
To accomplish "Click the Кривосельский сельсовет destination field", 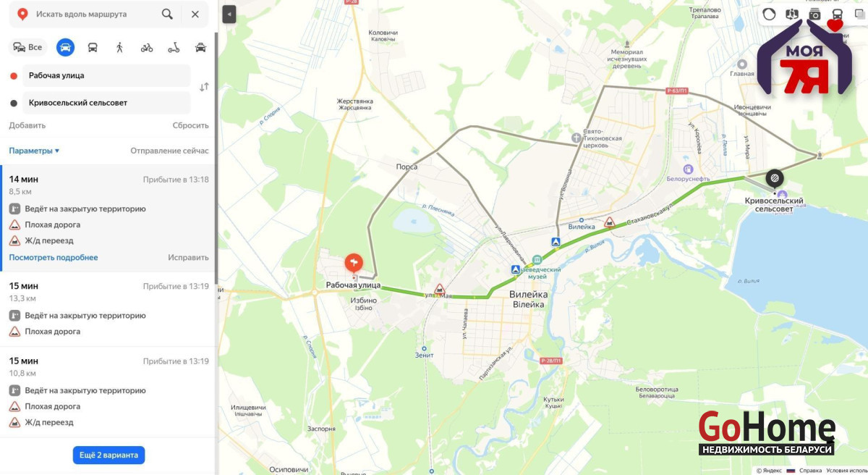I will 107,103.
